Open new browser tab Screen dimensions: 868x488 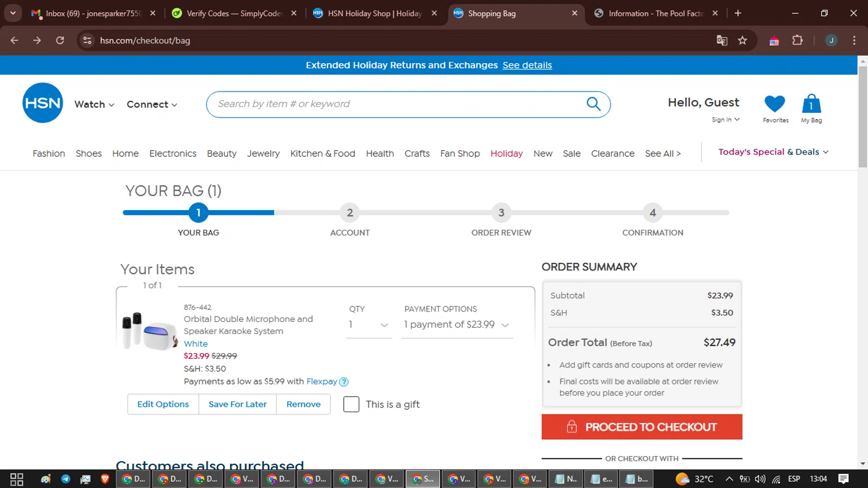738,13
